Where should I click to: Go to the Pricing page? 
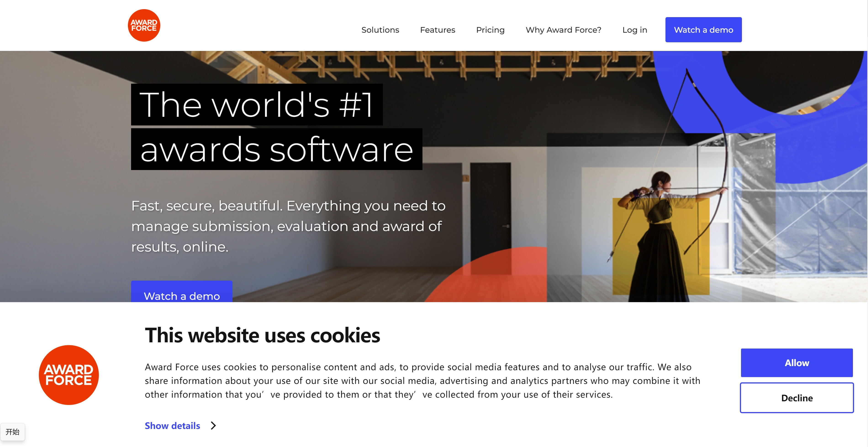pyautogui.click(x=490, y=30)
